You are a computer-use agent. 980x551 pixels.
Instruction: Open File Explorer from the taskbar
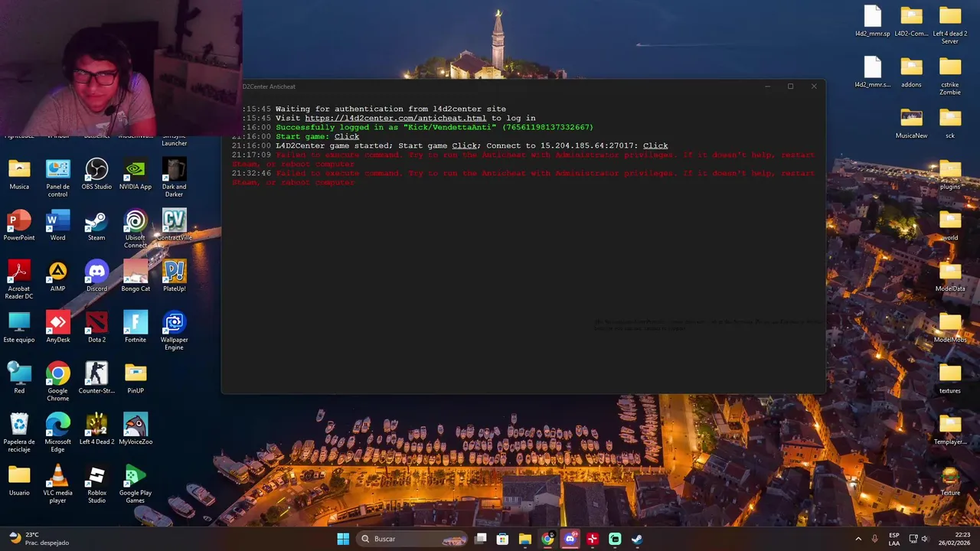tap(524, 539)
